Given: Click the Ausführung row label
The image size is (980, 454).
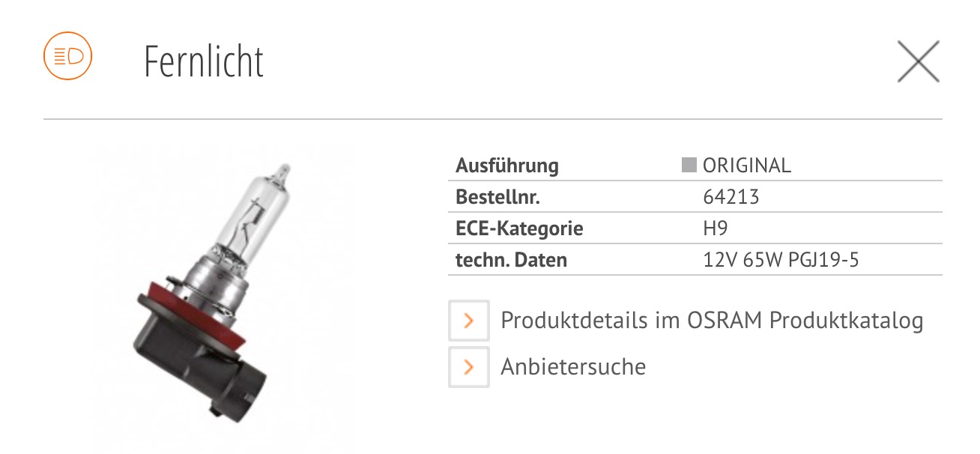Looking at the screenshot, I should pyautogui.click(x=507, y=166).
